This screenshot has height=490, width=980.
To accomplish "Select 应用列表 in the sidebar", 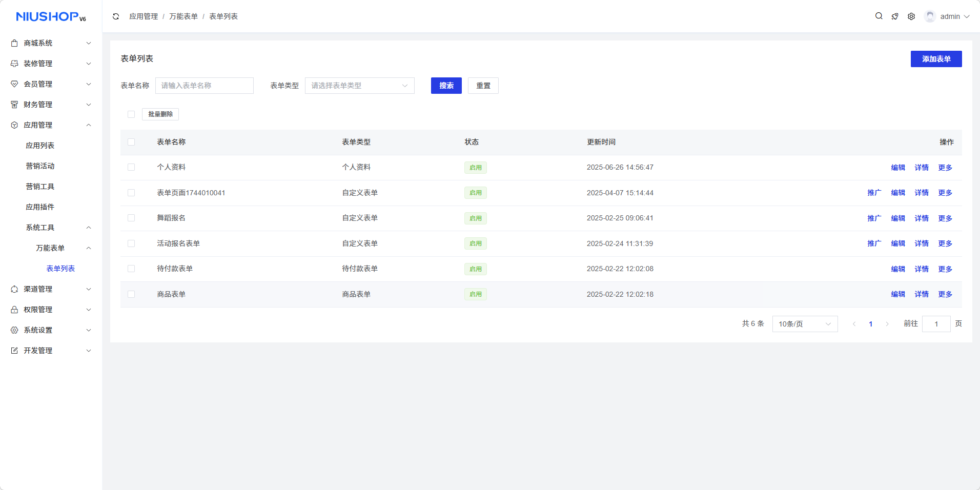I will tap(40, 146).
